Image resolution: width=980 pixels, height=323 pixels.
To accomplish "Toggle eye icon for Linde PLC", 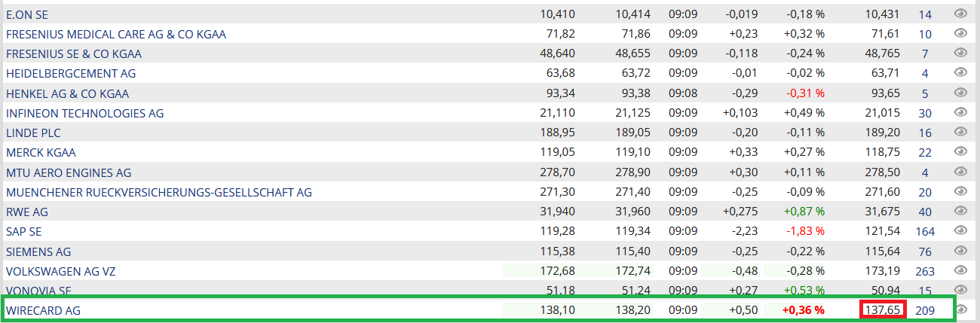I will point(960,132).
